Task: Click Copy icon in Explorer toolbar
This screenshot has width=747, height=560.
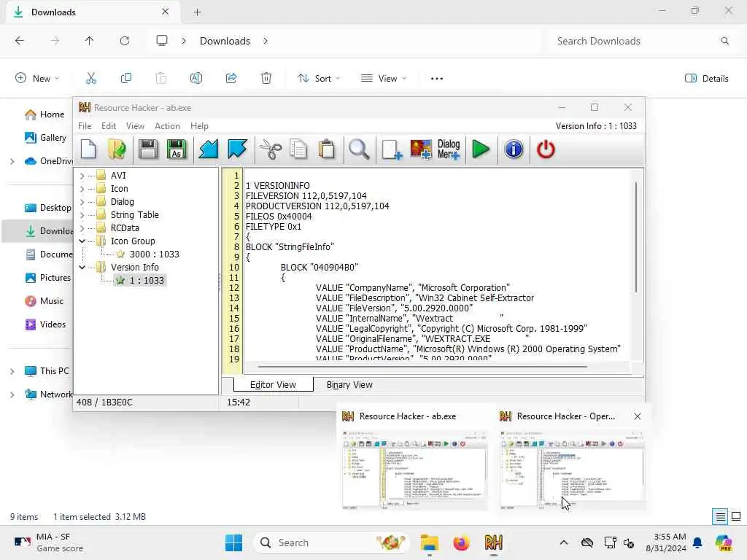Action: tap(126, 78)
